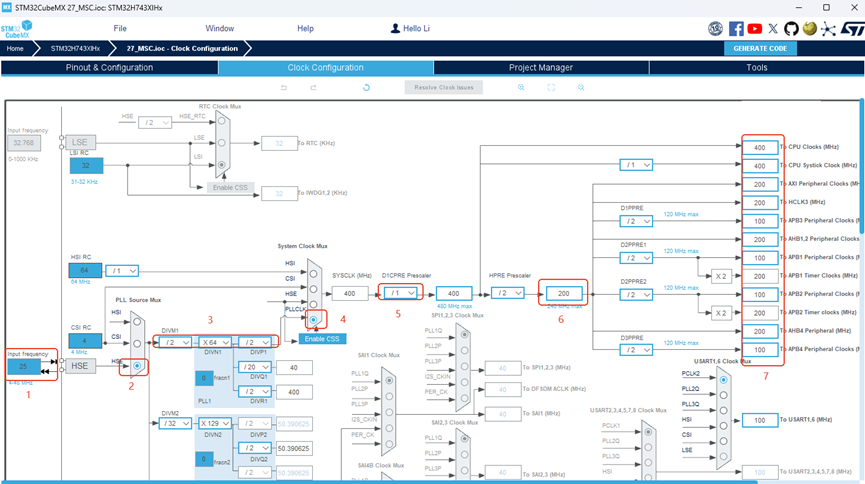Screen dimensions: 865x484
Task: Click the undo arrow icon in the clock toolbar
Action: (x=284, y=87)
